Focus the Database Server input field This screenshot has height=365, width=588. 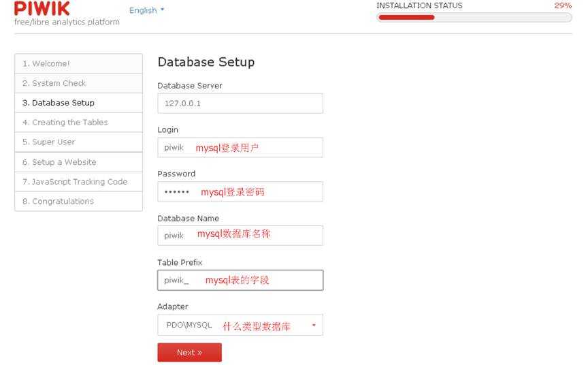(x=240, y=103)
